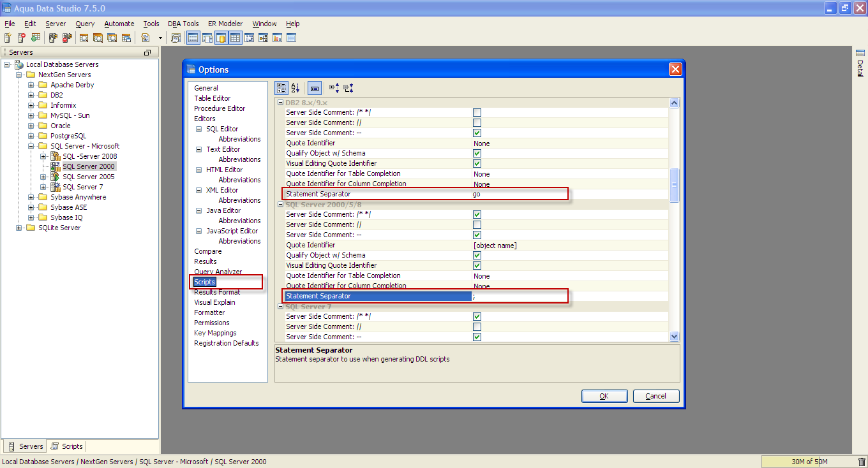This screenshot has height=468, width=868.
Task: Uncheck DB2 Server Side Comment -- checkbox
Action: click(x=477, y=133)
